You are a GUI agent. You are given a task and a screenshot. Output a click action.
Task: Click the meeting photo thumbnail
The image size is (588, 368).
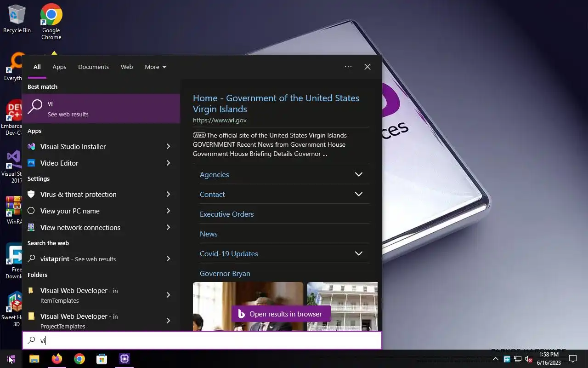tap(248, 306)
